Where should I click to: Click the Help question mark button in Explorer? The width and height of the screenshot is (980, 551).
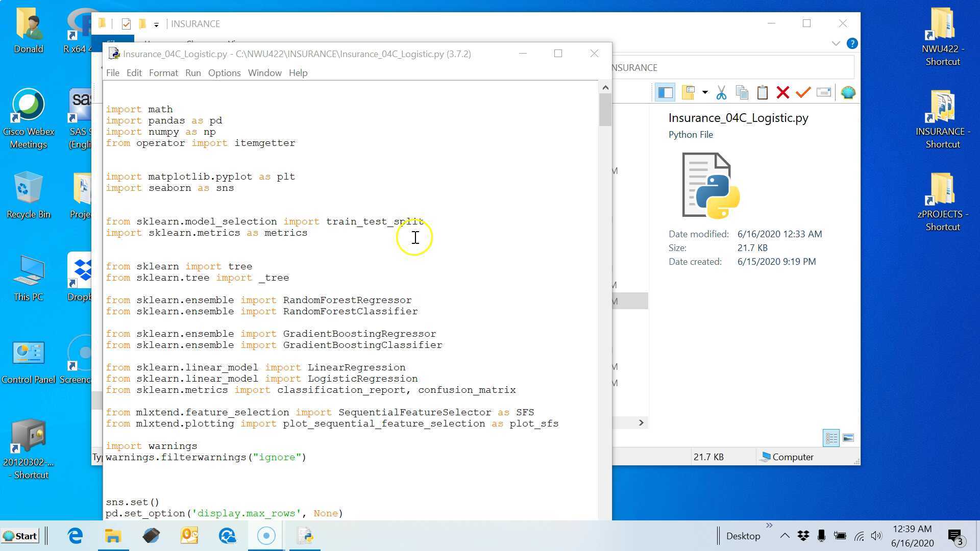852,43
